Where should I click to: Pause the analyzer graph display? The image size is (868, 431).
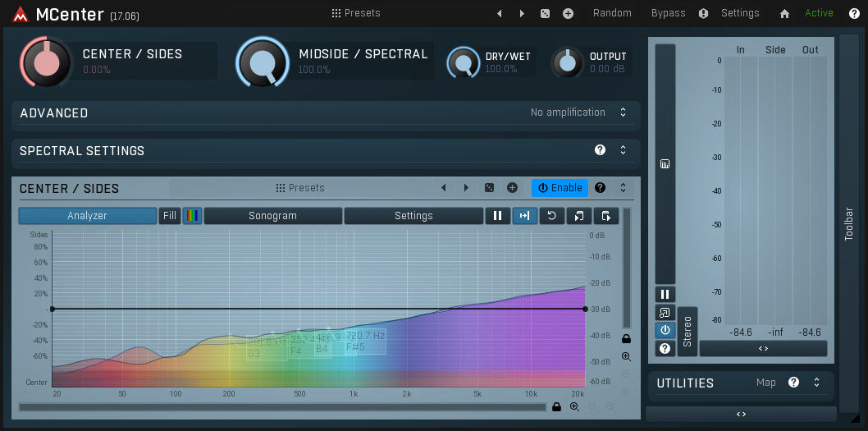coord(497,216)
